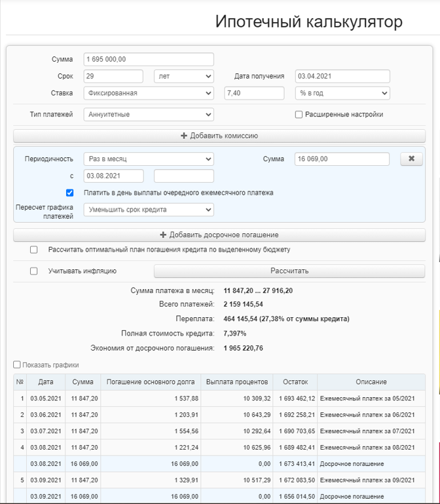Click the empty end date field
Viewport: 440px width, 504px height.
pos(184,176)
